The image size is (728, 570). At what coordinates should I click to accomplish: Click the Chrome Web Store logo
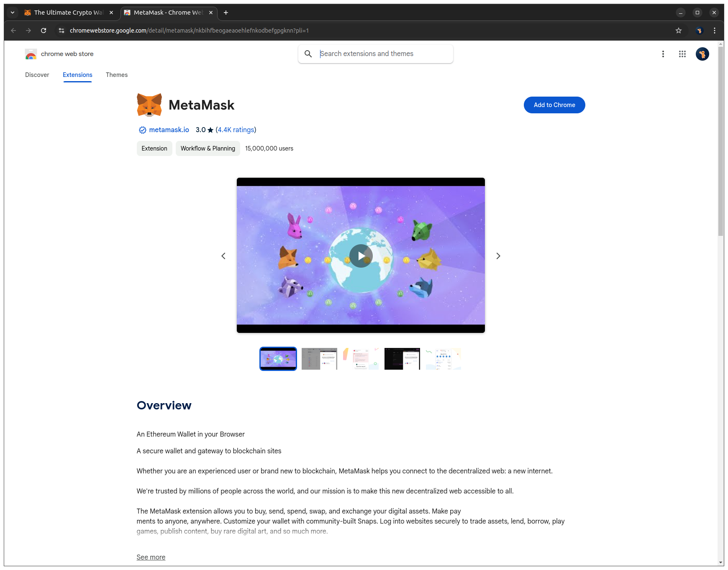[x=31, y=54]
